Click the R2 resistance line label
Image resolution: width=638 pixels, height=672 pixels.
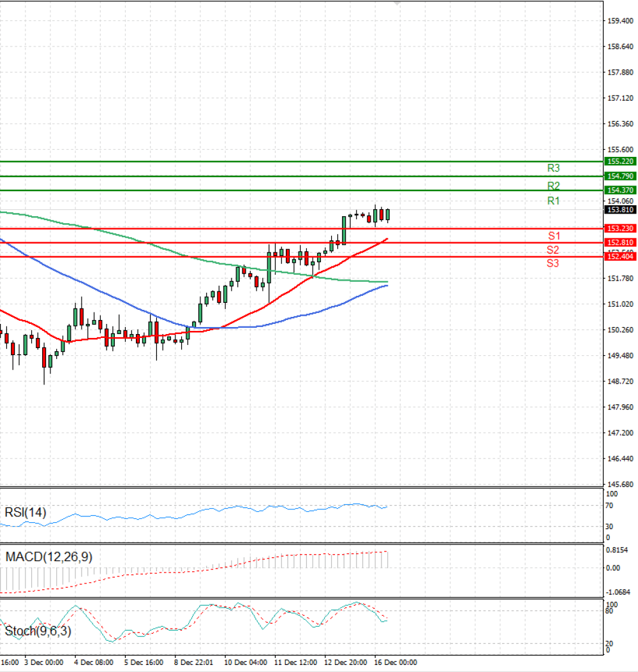pyautogui.click(x=553, y=186)
